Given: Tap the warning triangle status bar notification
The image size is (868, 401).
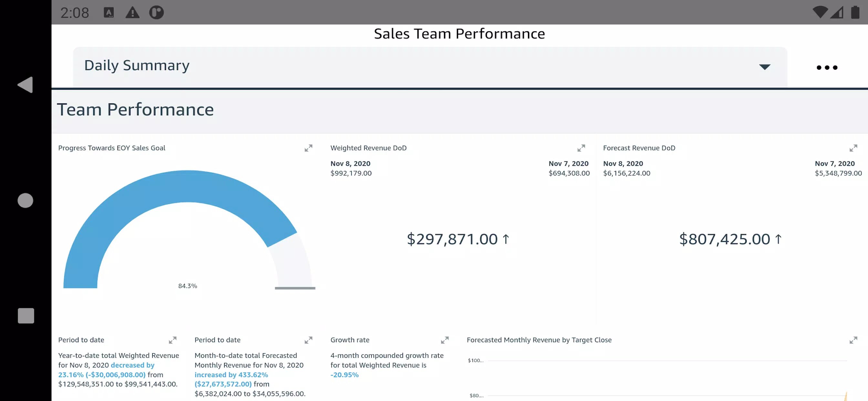Looking at the screenshot, I should click(132, 13).
